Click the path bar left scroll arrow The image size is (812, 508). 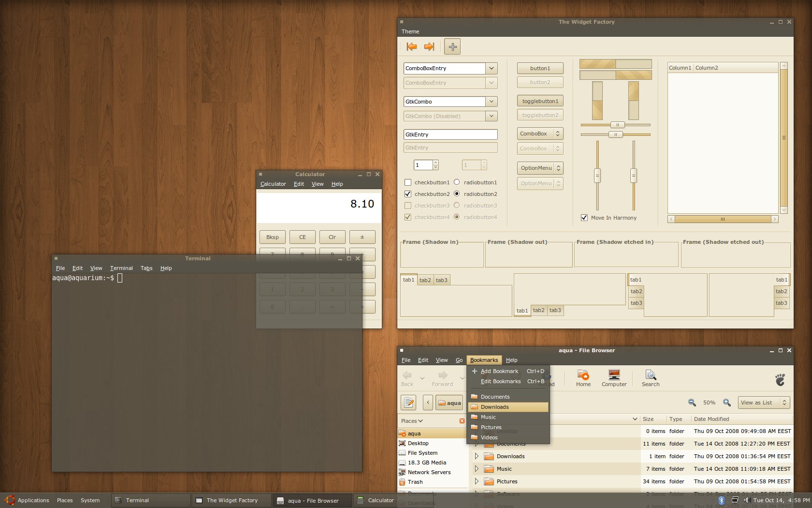[x=428, y=403]
